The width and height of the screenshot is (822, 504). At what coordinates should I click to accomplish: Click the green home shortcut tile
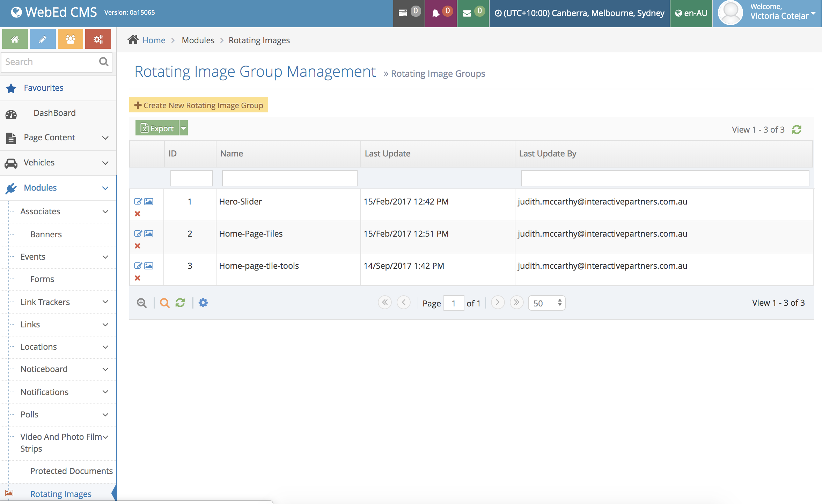[x=15, y=39]
